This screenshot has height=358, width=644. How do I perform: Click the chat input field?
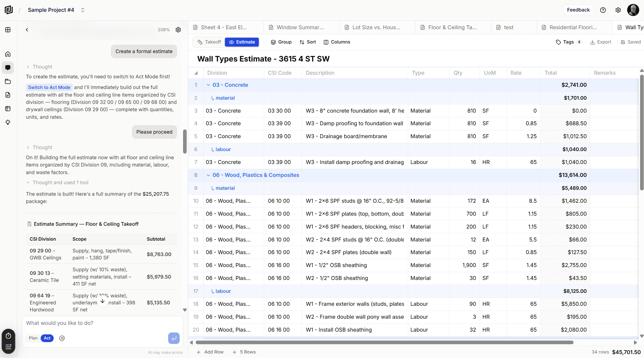click(x=98, y=323)
